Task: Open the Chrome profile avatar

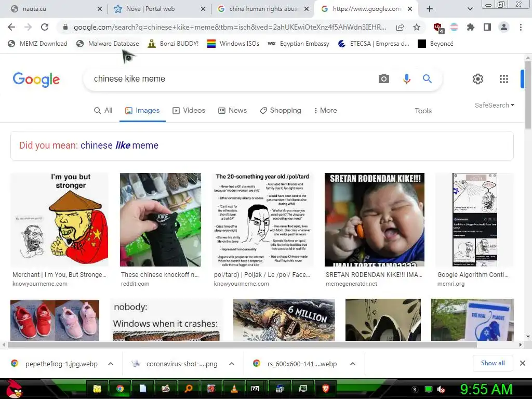Action: pos(504,27)
